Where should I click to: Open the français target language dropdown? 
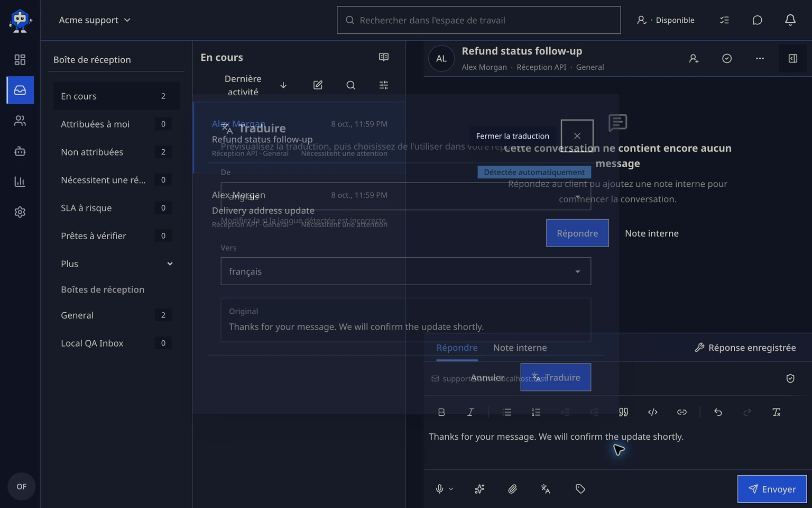point(405,271)
